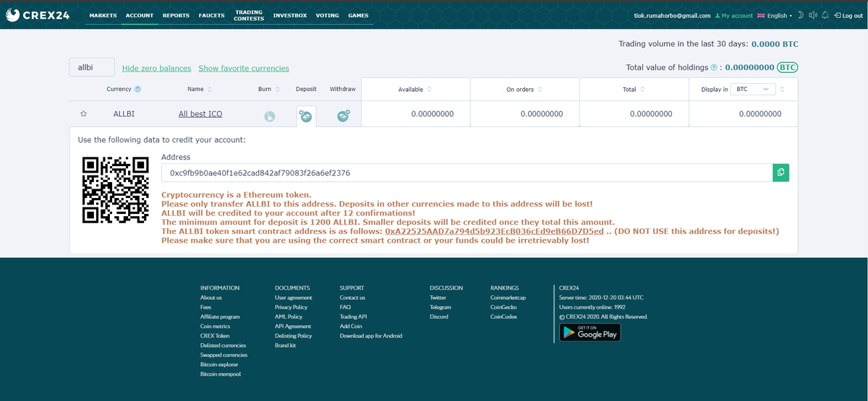Click the ALLBI burn icon
The height and width of the screenshot is (401, 868).
click(x=269, y=116)
